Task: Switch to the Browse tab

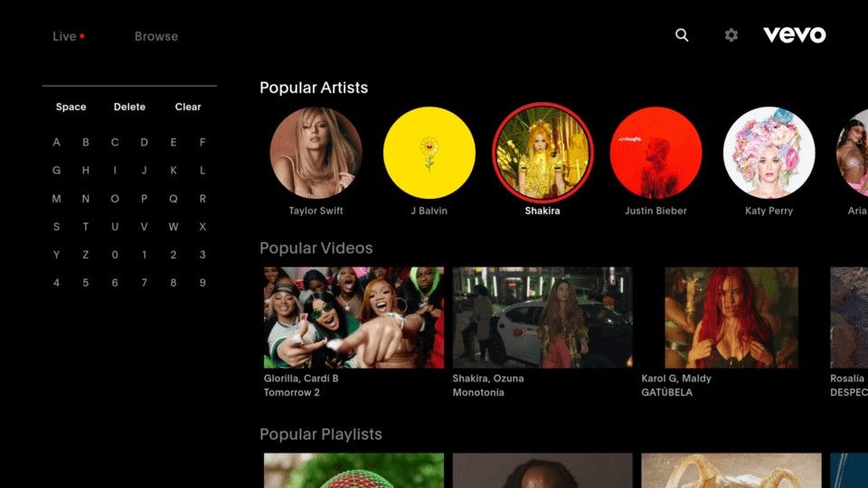Action: point(156,36)
